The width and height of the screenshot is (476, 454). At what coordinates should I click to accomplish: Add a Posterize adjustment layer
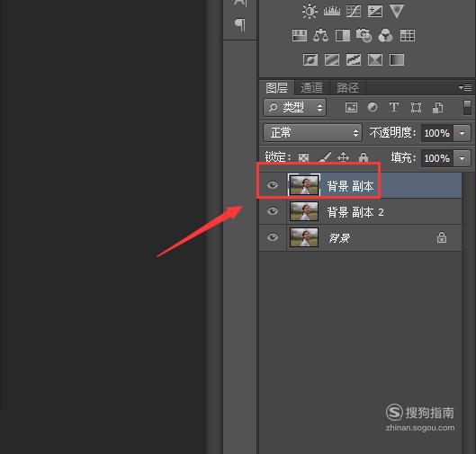(x=332, y=59)
